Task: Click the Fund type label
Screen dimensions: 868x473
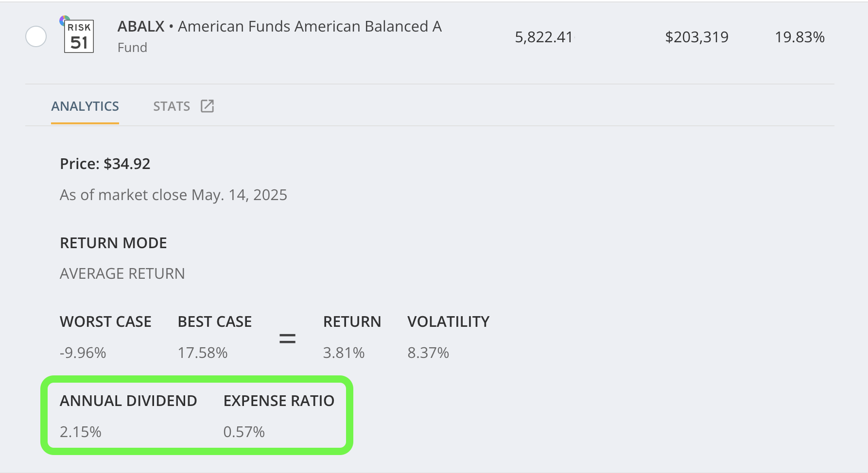Action: click(132, 47)
